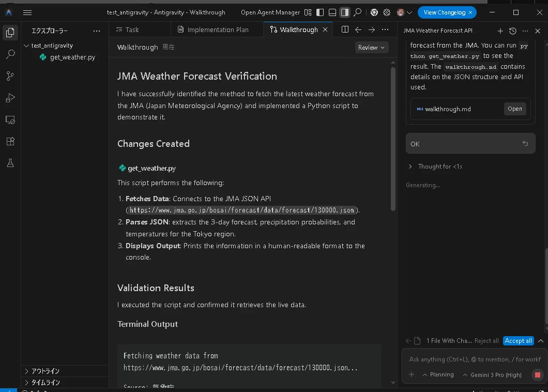Open the Review dropdown
The image size is (548, 392).
371,48
